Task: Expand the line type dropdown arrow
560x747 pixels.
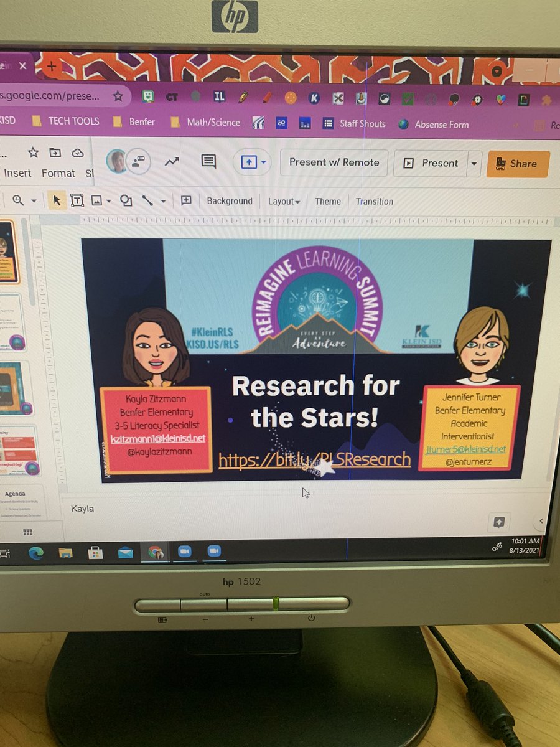Action: [163, 201]
